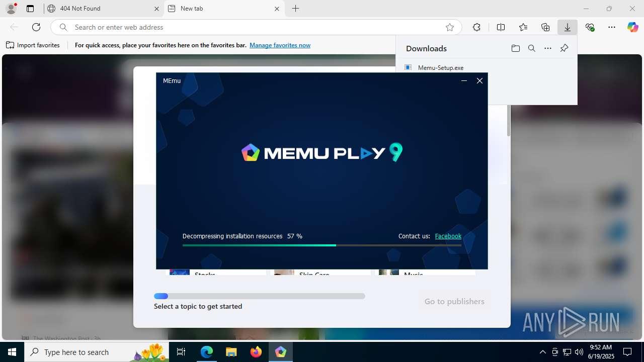Open File Explorer from taskbar
The image size is (644, 362).
[x=231, y=352]
